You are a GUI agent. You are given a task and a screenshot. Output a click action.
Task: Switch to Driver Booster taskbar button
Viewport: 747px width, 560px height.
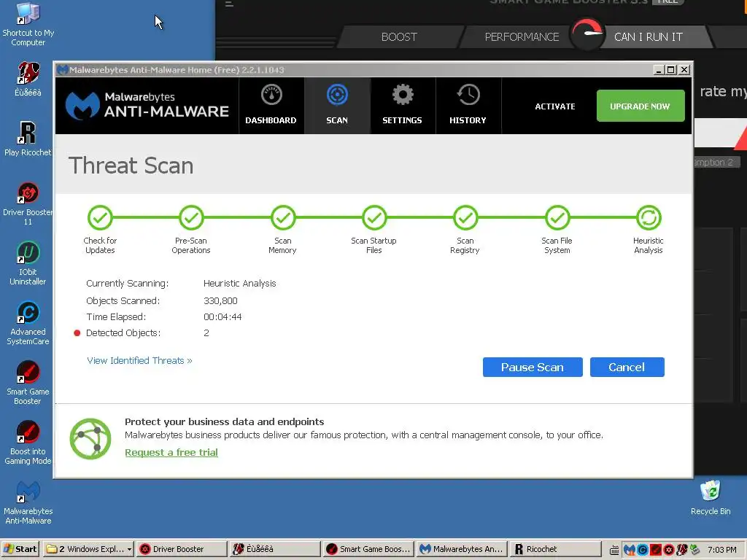tap(182, 549)
